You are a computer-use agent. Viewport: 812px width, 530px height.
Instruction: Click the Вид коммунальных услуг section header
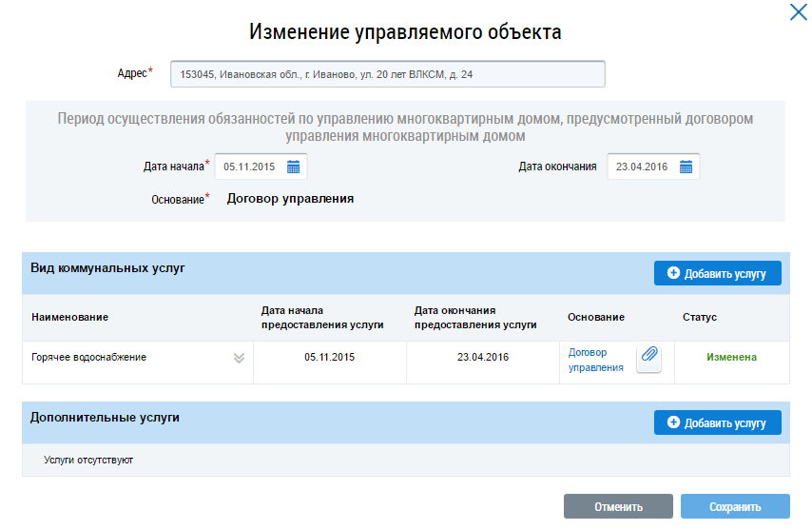[107, 268]
